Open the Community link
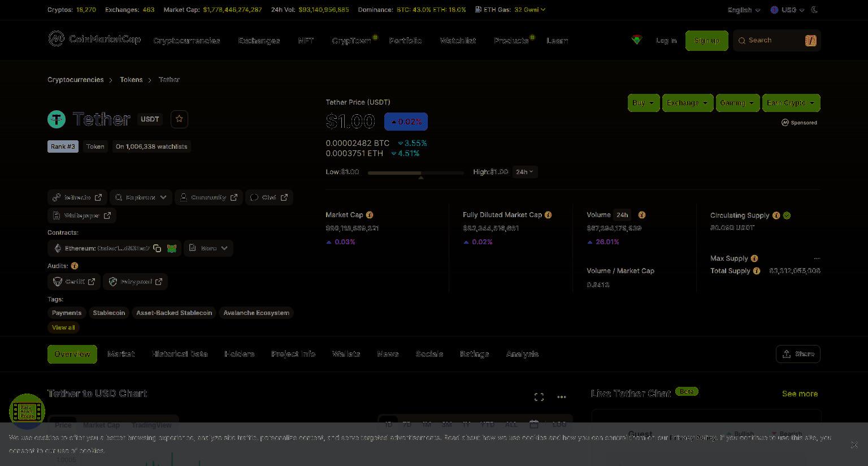 209,197
